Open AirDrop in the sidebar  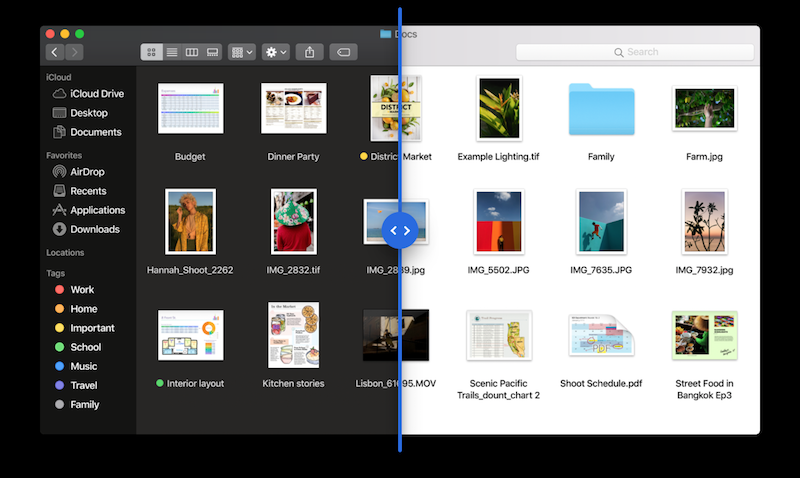pos(86,172)
